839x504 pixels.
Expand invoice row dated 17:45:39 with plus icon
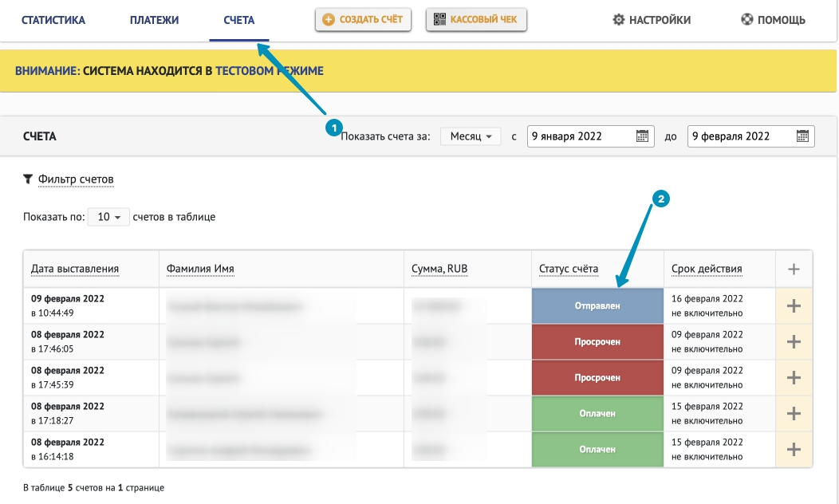click(x=794, y=377)
